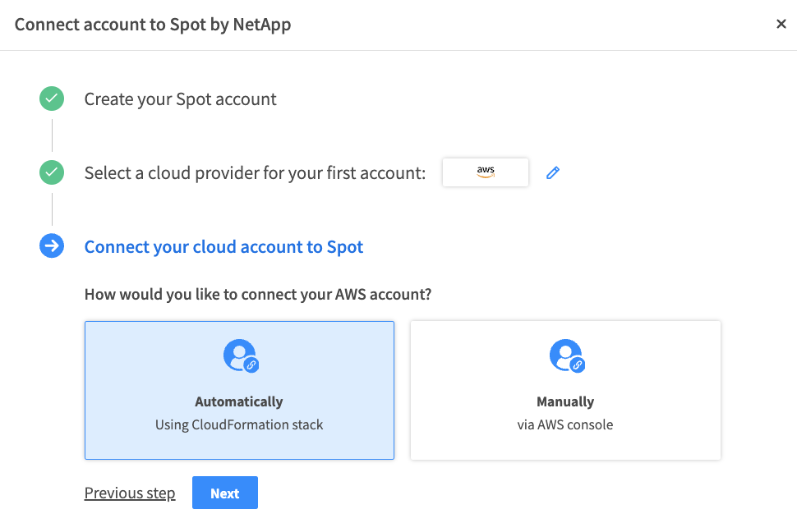797x532 pixels.
Task: Select the Manually via AWS console card
Action: [565, 390]
